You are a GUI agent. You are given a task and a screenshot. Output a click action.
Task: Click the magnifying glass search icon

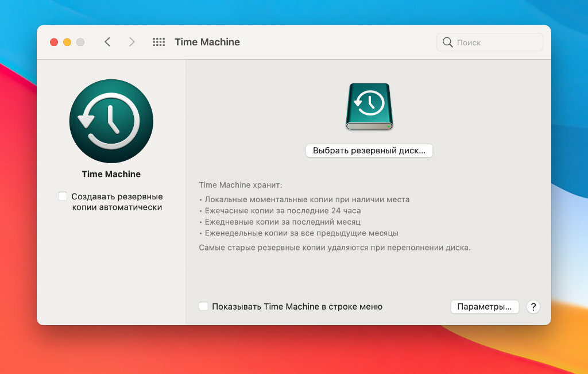pyautogui.click(x=447, y=43)
